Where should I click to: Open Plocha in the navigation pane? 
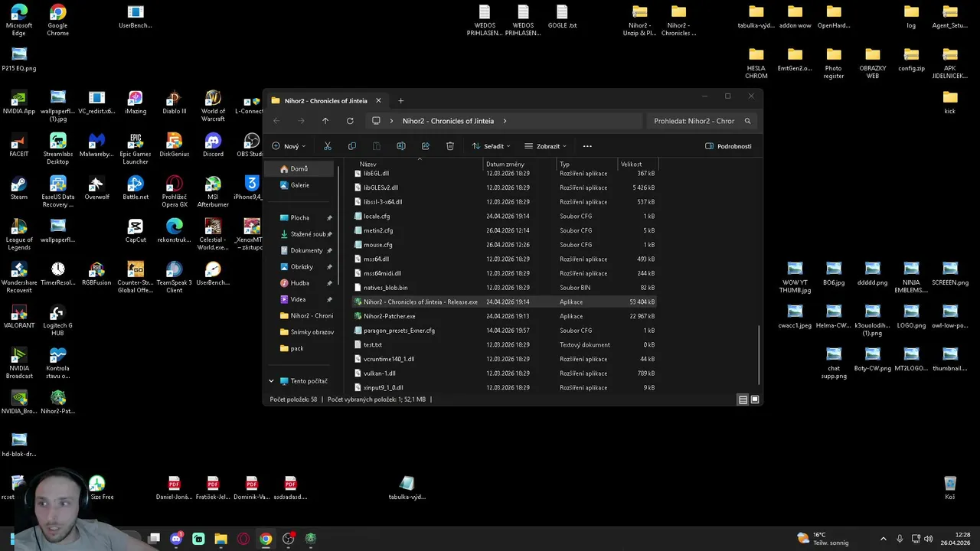pyautogui.click(x=300, y=218)
